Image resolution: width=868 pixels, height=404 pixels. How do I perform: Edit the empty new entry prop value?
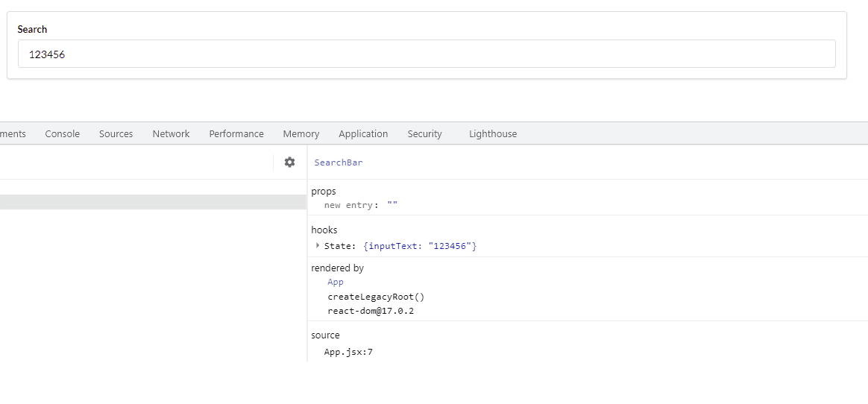point(392,205)
